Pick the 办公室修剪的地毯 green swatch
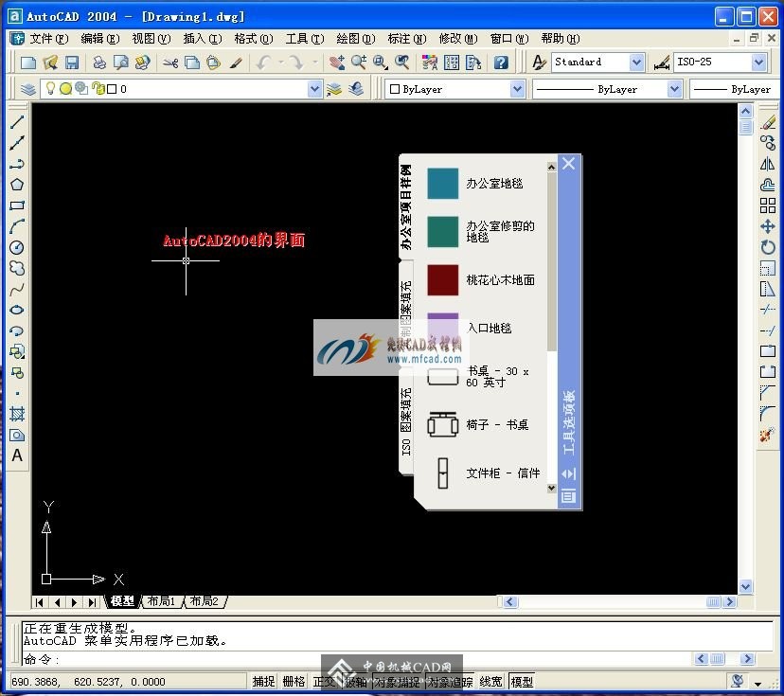 coord(442,231)
